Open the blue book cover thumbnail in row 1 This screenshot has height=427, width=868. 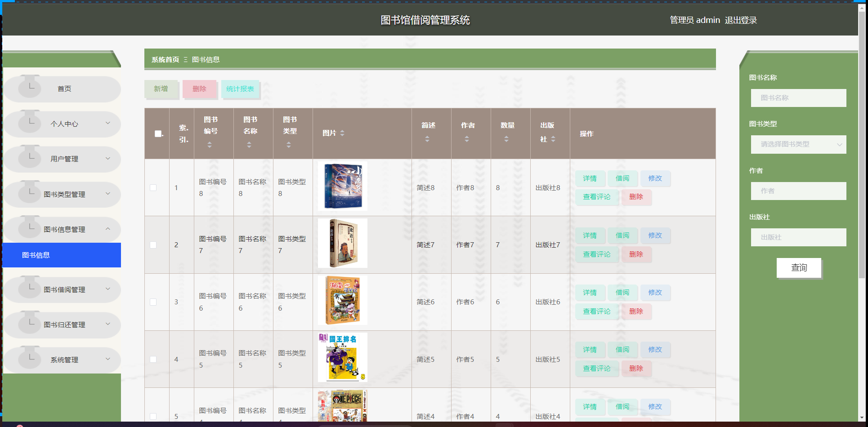pyautogui.click(x=342, y=186)
